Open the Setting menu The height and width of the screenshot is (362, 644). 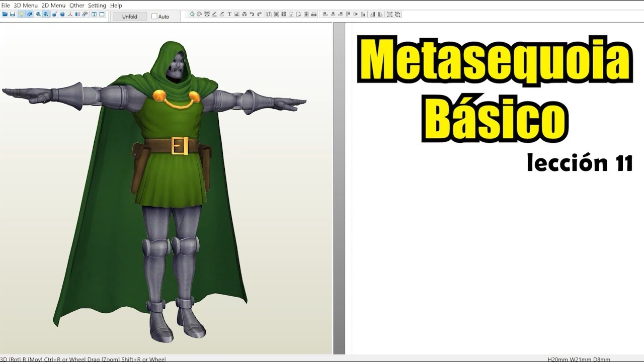(x=97, y=5)
